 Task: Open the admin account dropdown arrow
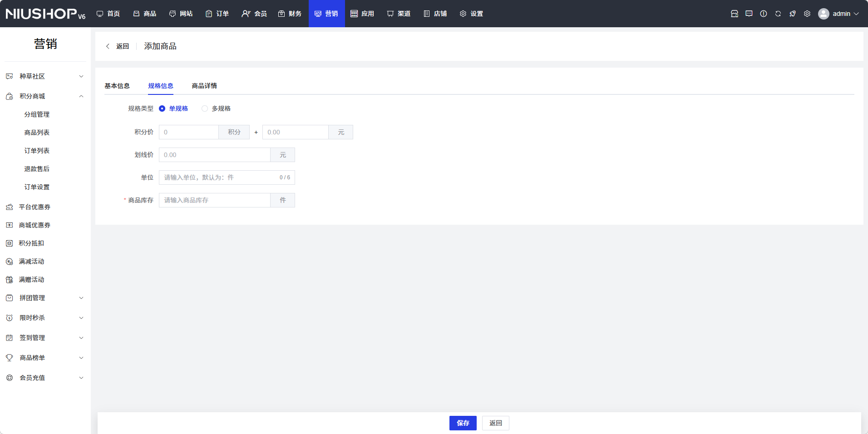(856, 14)
